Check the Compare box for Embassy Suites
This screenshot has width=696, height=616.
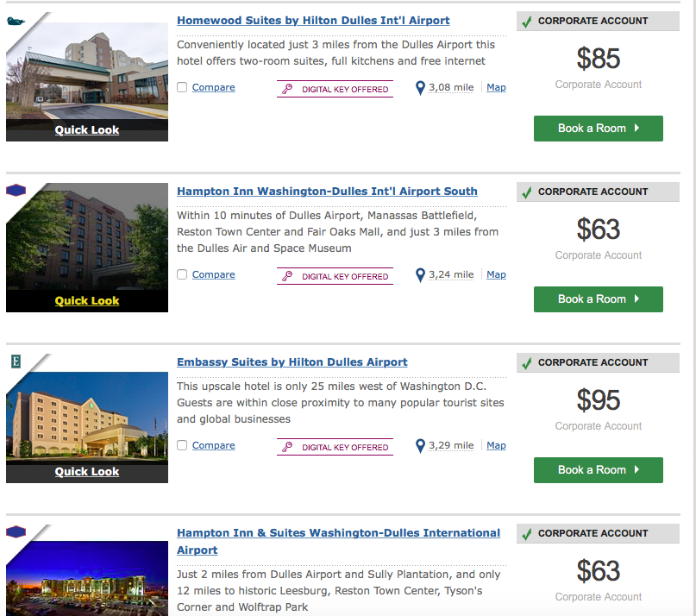point(182,445)
